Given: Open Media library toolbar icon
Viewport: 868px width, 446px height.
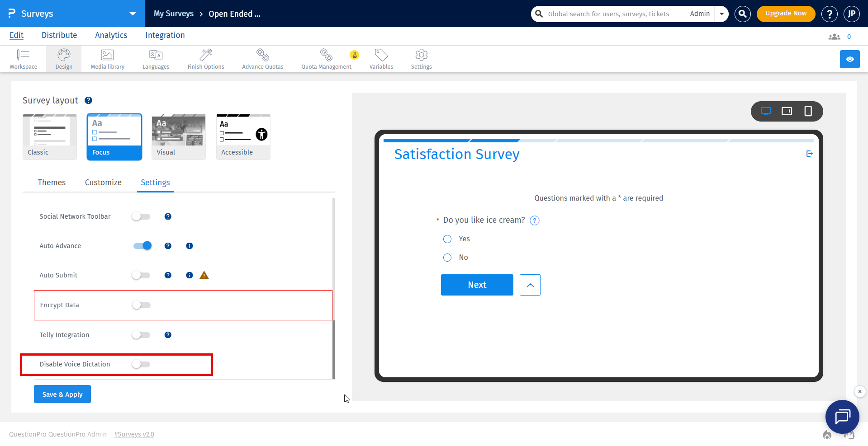Looking at the screenshot, I should point(107,59).
